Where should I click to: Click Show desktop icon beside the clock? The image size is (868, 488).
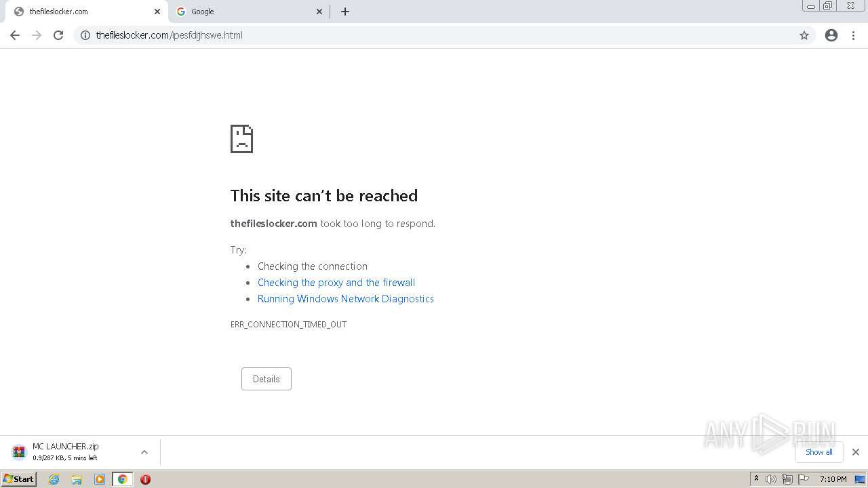[x=860, y=479]
